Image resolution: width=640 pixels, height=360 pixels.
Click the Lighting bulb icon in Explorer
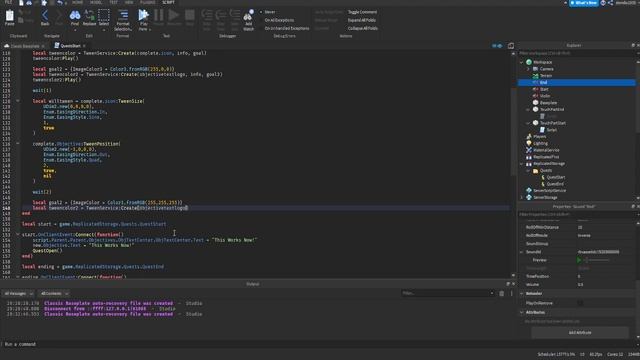coord(529,143)
